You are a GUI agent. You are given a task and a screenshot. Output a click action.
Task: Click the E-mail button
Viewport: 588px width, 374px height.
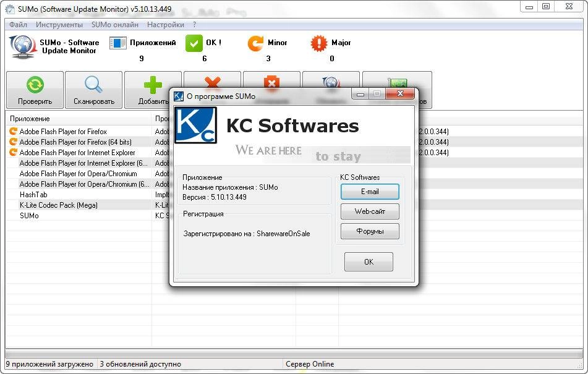(x=370, y=192)
